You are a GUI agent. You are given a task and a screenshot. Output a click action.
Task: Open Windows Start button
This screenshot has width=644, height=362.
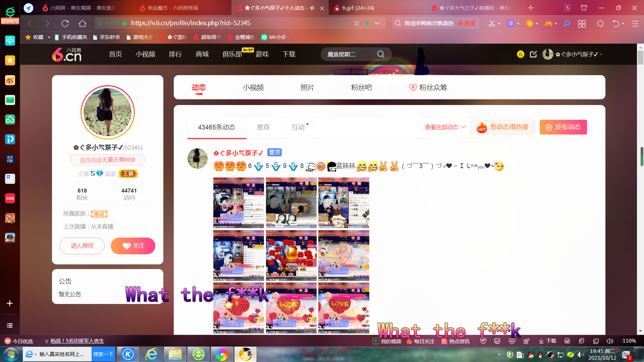(x=11, y=354)
